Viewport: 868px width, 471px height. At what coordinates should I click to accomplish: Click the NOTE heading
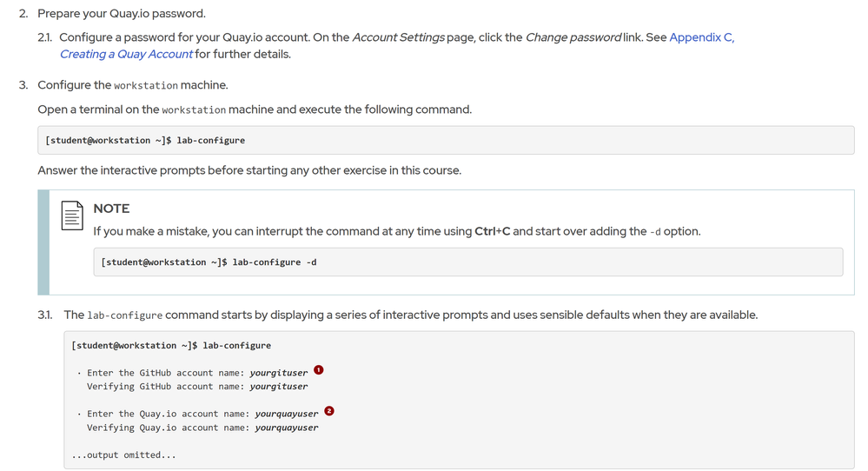(x=111, y=209)
